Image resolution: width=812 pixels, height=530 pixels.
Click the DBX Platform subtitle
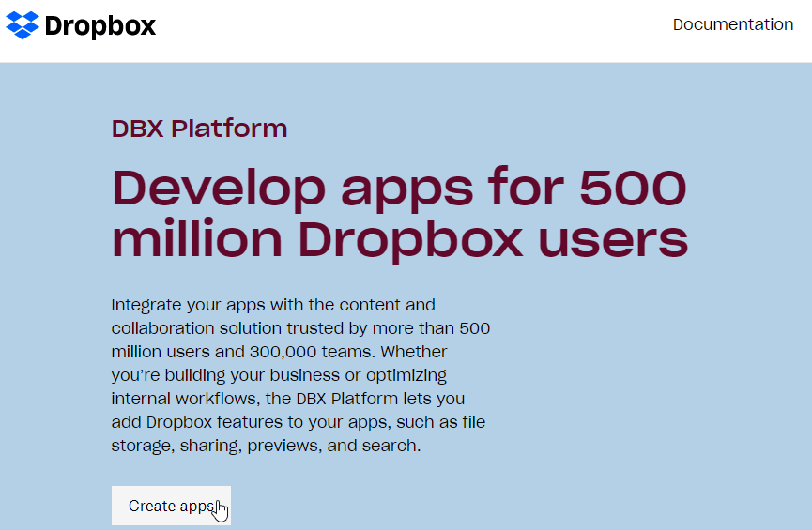tap(199, 129)
